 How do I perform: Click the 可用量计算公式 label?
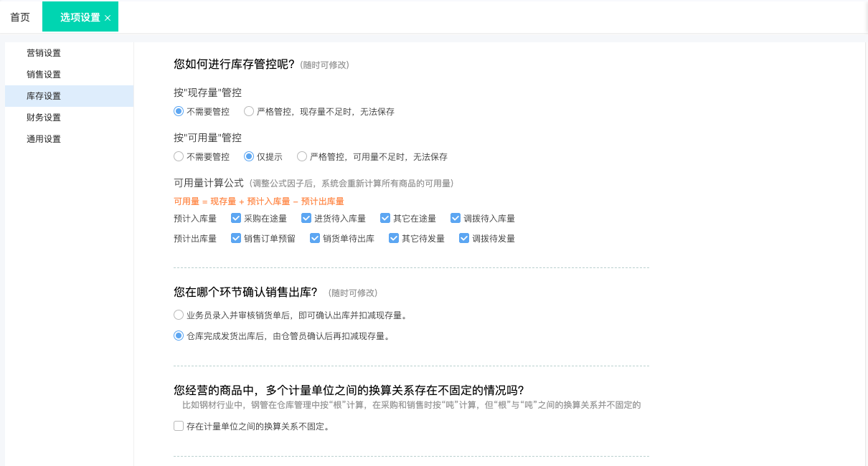tap(209, 183)
